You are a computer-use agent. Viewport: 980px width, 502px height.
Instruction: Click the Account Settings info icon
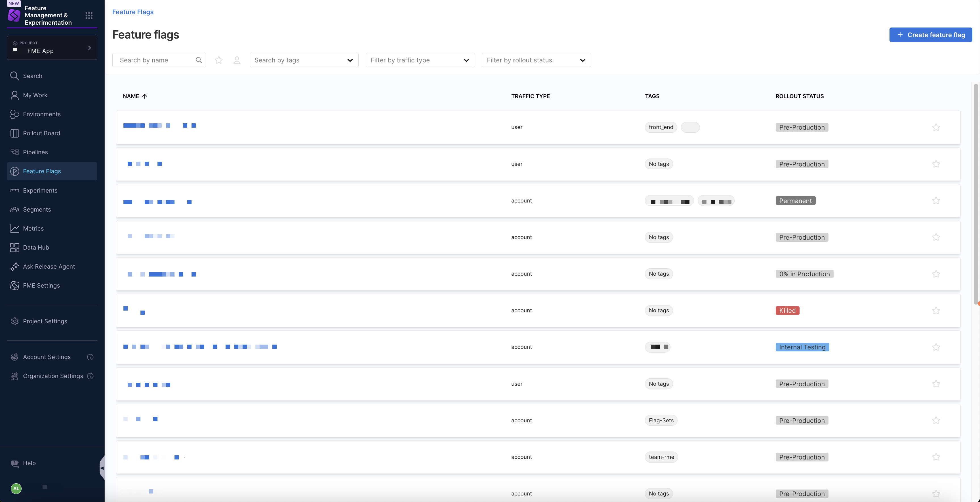[x=90, y=357]
